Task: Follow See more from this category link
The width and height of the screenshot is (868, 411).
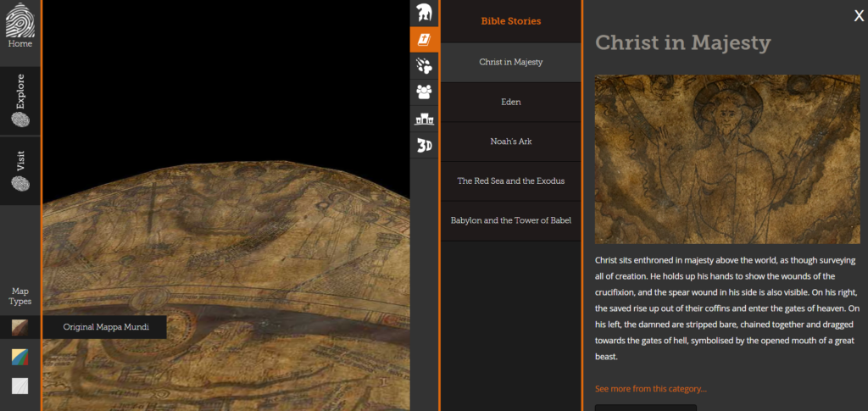Action: point(650,389)
